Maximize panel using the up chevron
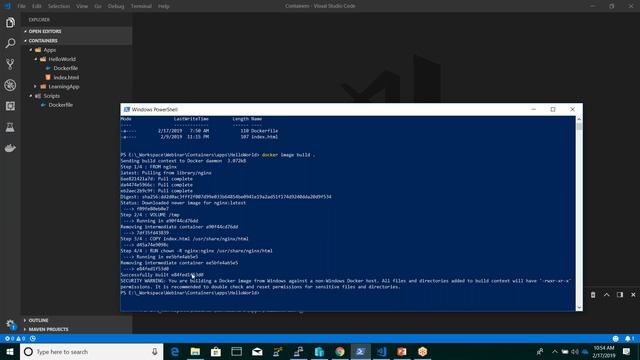 point(607,295)
